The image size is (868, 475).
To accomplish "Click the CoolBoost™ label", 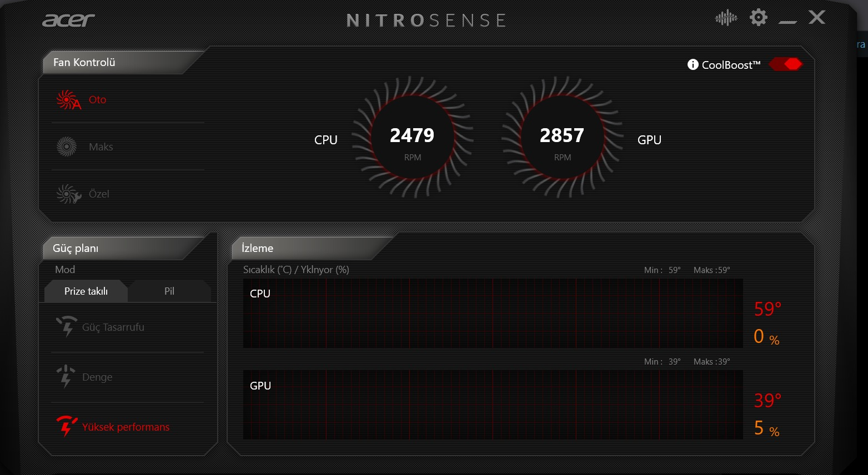I will [x=731, y=65].
